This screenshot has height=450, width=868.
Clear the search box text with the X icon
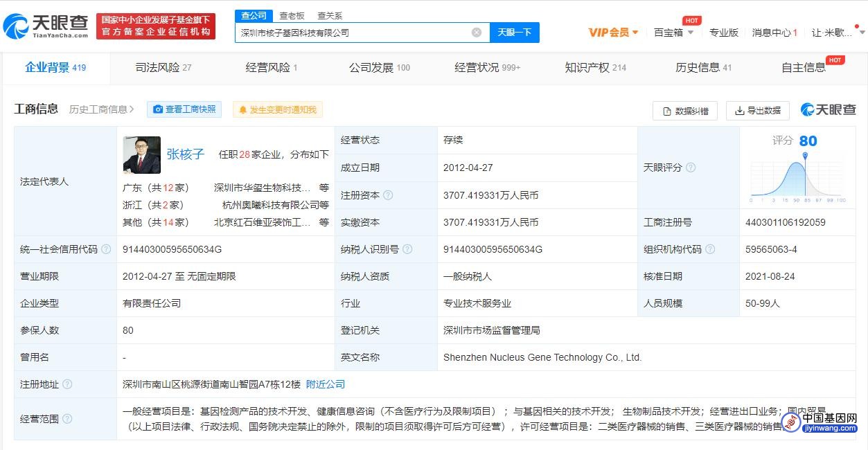477,33
